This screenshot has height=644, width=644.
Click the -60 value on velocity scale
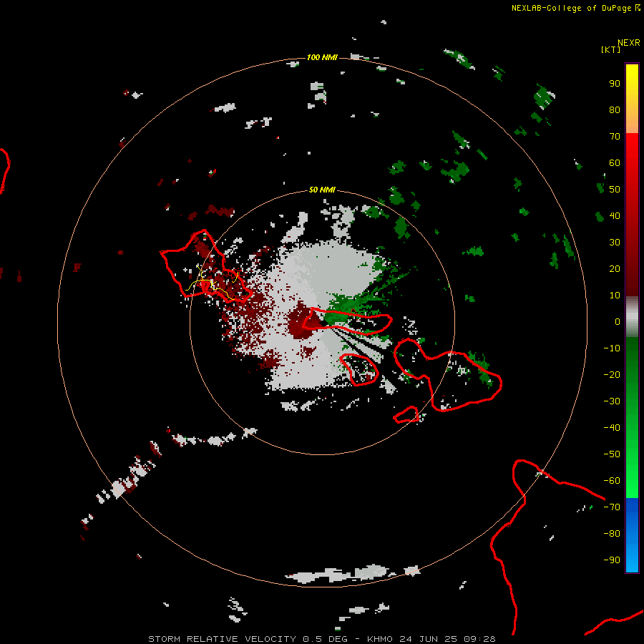(612, 481)
